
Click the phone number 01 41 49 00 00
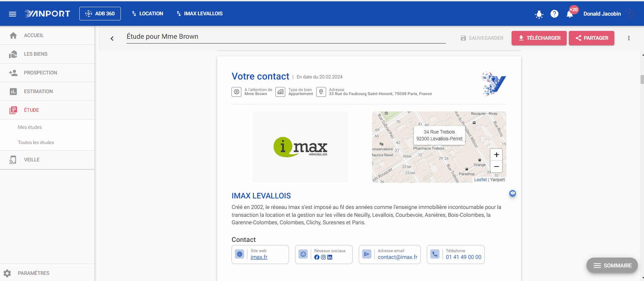(x=464, y=257)
